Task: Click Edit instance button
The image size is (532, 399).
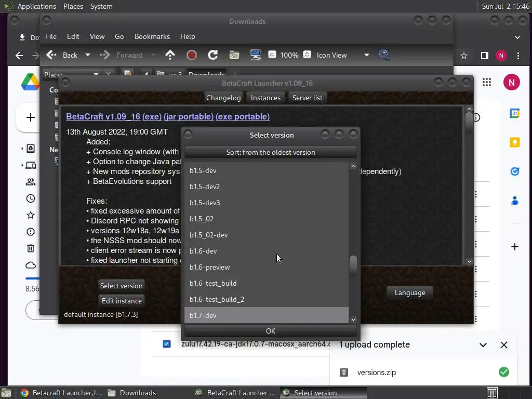Action: [x=122, y=301]
